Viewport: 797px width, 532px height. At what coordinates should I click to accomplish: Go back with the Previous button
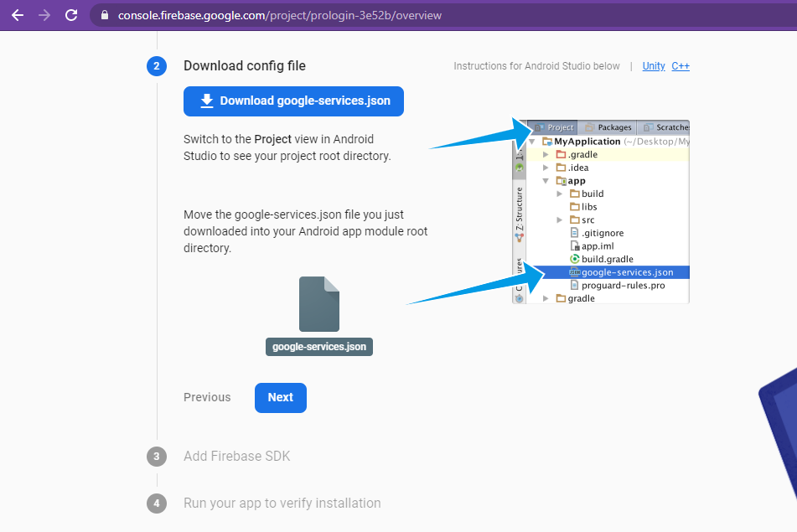tap(207, 397)
